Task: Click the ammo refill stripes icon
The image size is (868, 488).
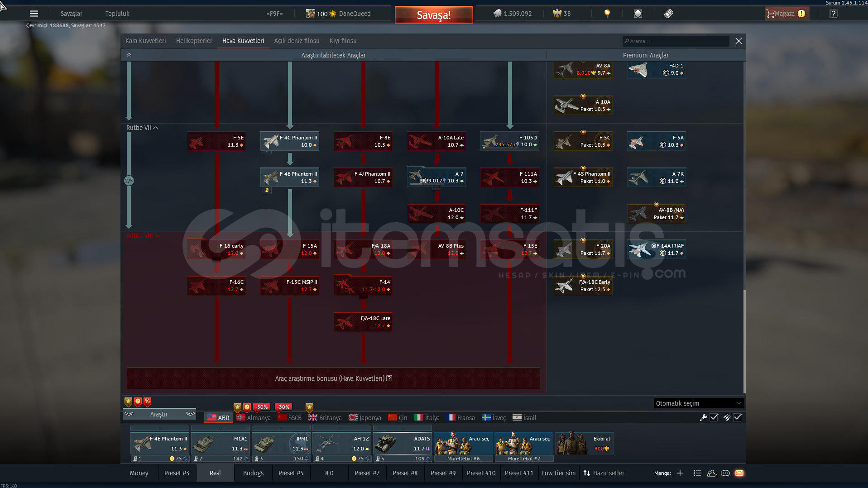Action: tap(727, 417)
